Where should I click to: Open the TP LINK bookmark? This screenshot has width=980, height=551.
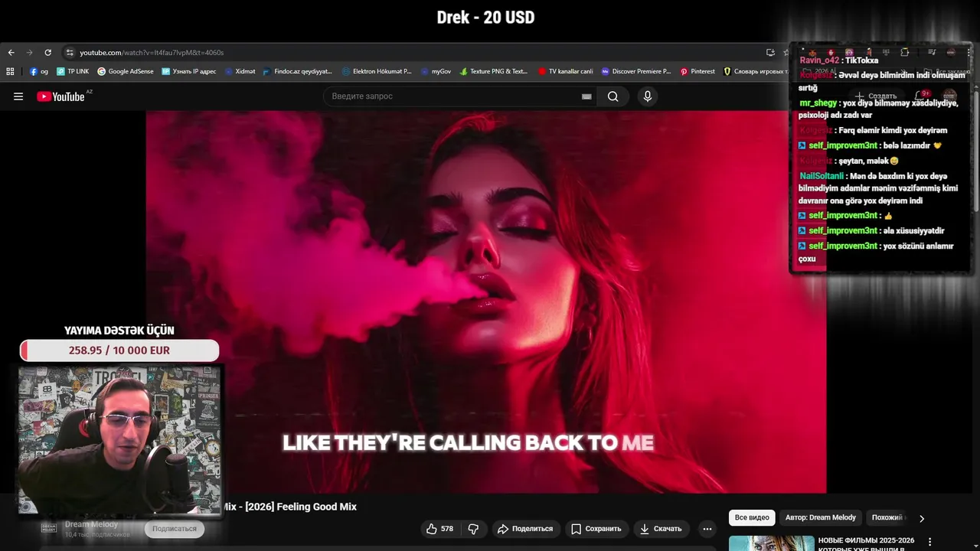pyautogui.click(x=73, y=71)
